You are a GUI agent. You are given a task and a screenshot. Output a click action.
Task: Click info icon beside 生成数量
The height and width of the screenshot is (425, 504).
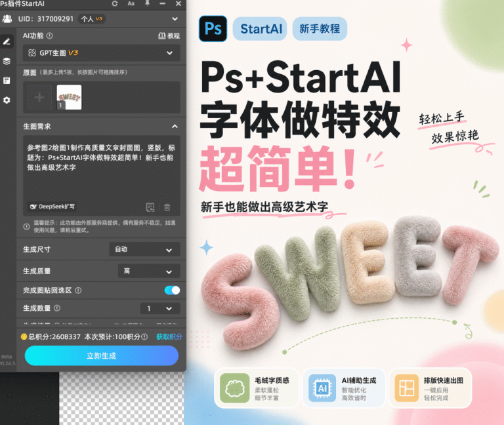pyautogui.click(x=57, y=308)
